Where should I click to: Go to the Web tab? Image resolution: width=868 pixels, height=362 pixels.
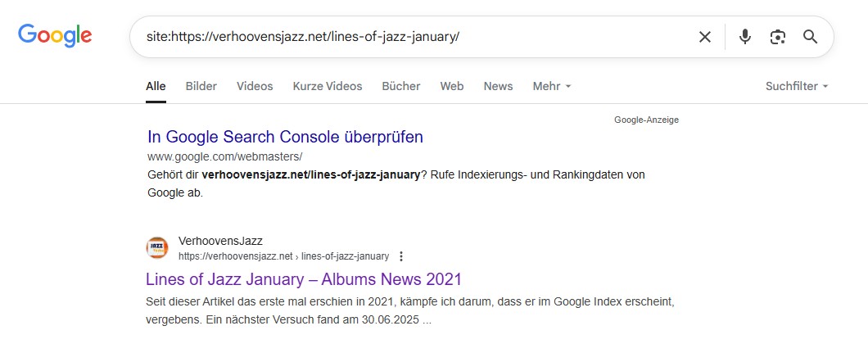tap(452, 86)
